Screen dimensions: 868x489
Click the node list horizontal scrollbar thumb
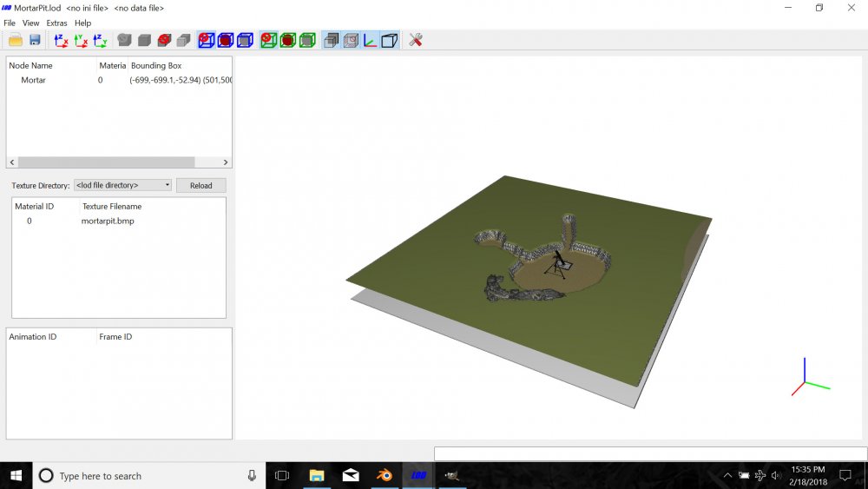pyautogui.click(x=106, y=162)
